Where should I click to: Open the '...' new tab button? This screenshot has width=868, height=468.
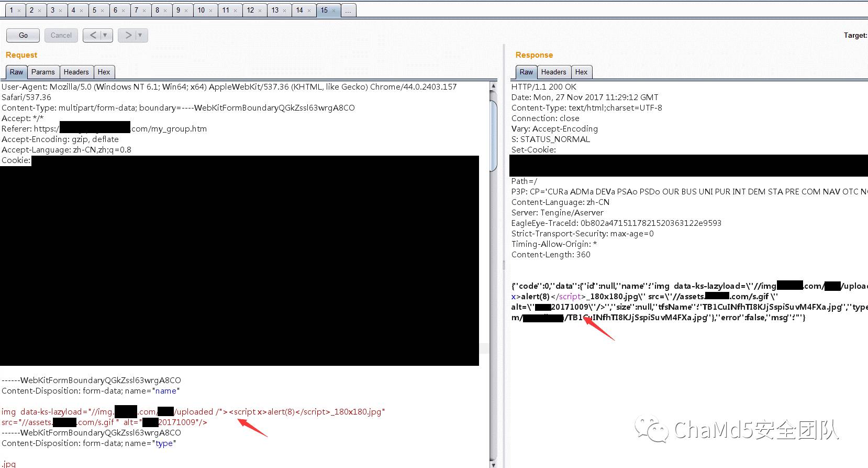[349, 10]
